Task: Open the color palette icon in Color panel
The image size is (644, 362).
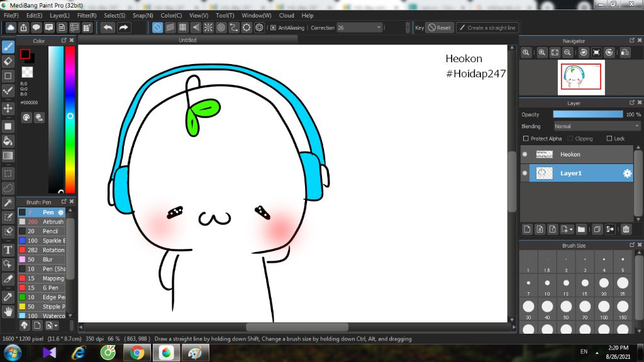Action: [x=26, y=118]
